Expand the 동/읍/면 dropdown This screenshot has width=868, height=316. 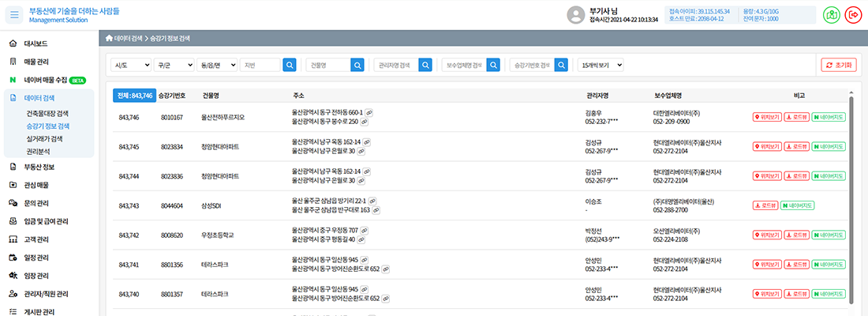click(x=217, y=65)
